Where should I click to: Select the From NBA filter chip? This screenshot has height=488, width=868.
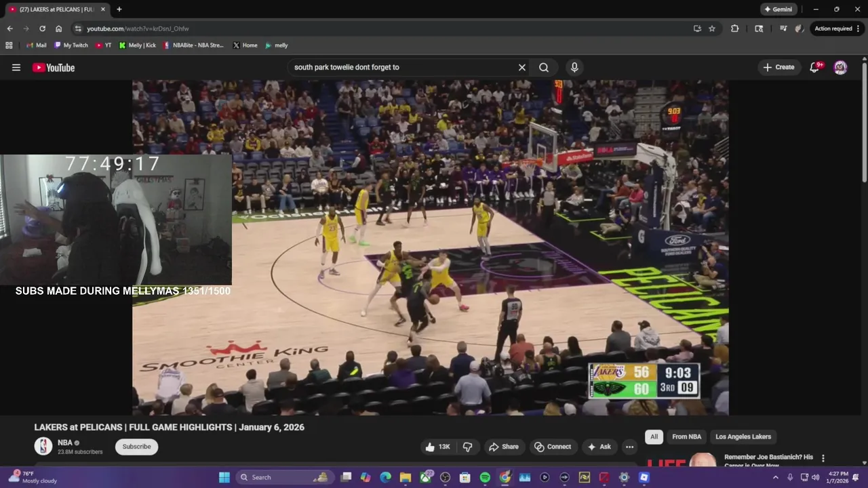[x=686, y=436]
